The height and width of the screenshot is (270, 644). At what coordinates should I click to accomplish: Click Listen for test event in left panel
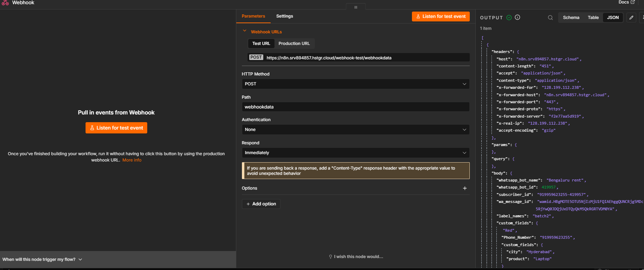pyautogui.click(x=116, y=128)
